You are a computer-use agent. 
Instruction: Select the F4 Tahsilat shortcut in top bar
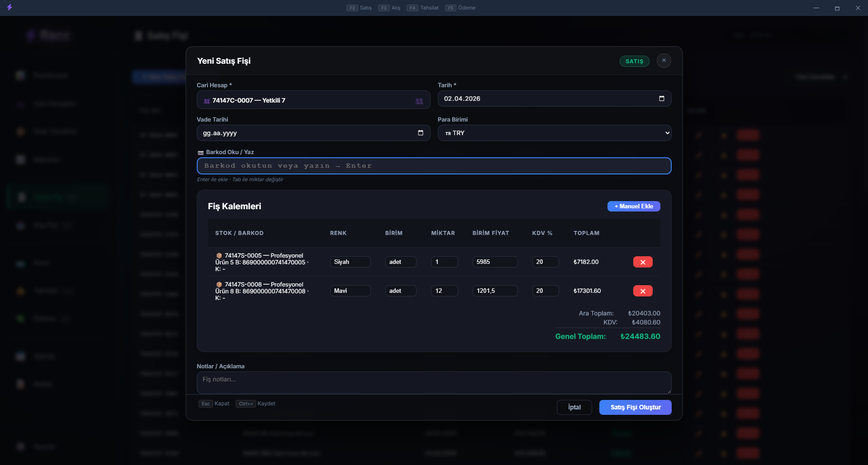[422, 8]
